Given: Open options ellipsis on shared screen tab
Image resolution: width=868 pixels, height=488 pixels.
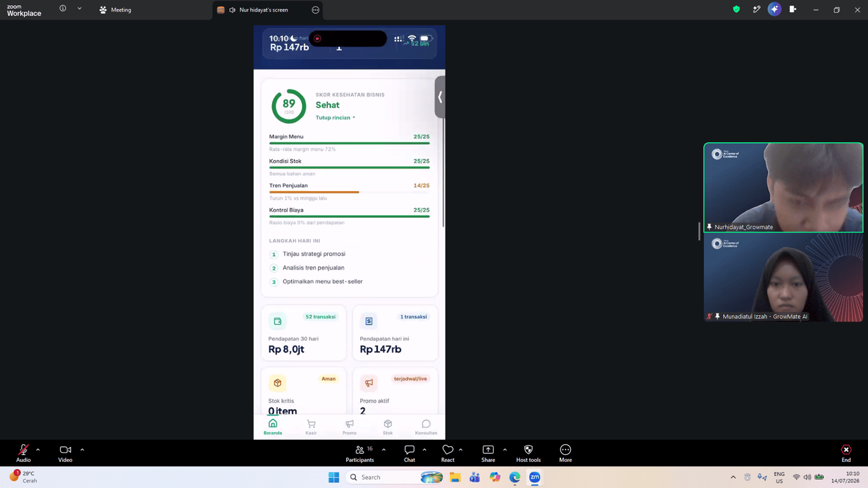Looking at the screenshot, I should (x=315, y=10).
